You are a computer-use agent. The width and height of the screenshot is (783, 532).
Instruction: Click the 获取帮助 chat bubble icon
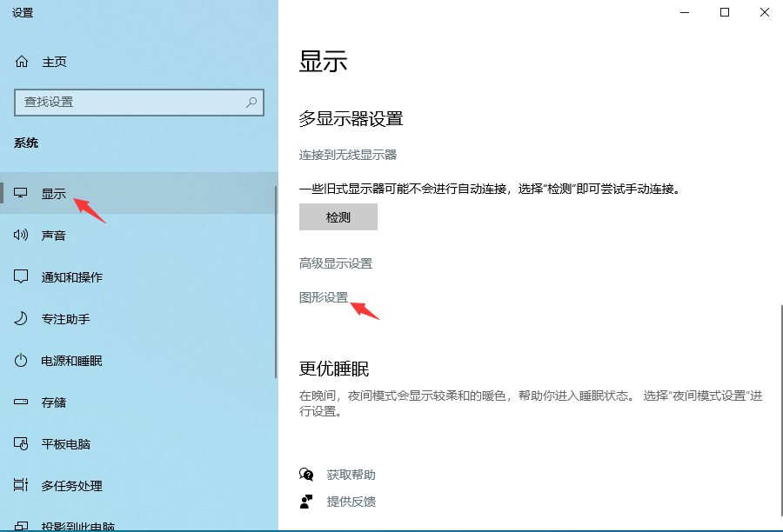pos(306,474)
